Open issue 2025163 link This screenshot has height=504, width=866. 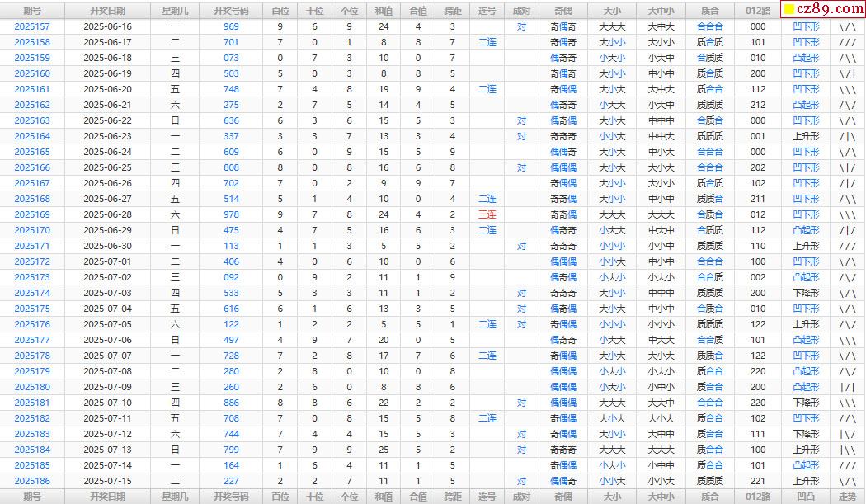pyautogui.click(x=32, y=120)
